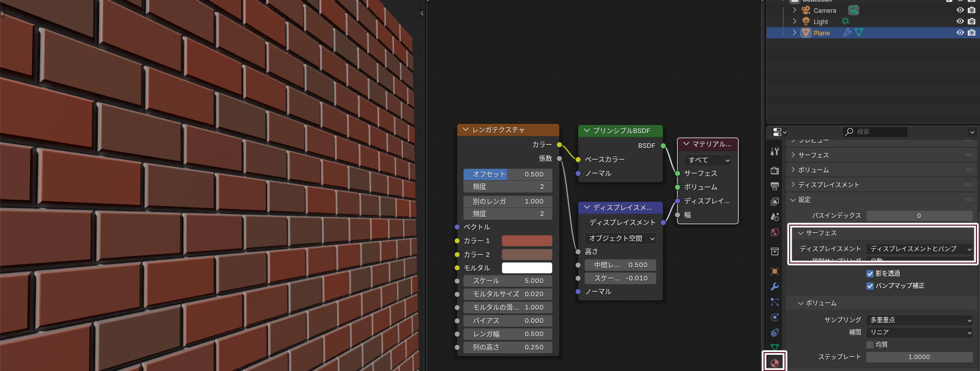Open the Material properties tab

[775, 363]
